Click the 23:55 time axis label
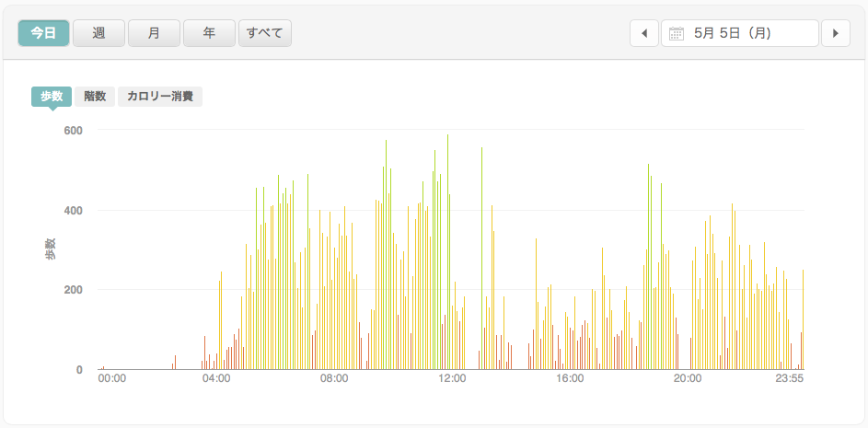This screenshot has height=428, width=868. click(789, 378)
